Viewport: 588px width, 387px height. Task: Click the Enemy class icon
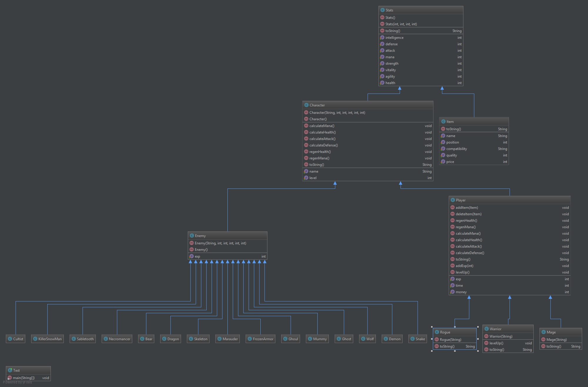(x=192, y=236)
